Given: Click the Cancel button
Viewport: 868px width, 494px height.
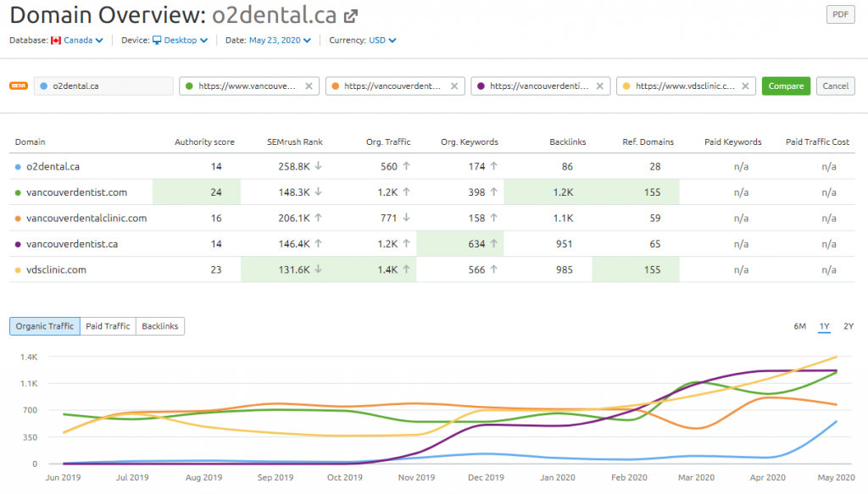Looking at the screenshot, I should tap(835, 86).
